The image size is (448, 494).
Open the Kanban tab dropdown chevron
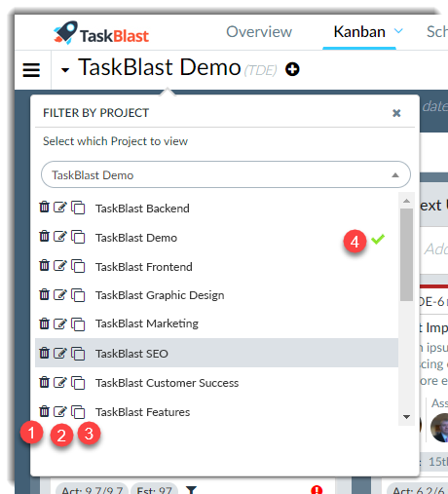coord(398,31)
